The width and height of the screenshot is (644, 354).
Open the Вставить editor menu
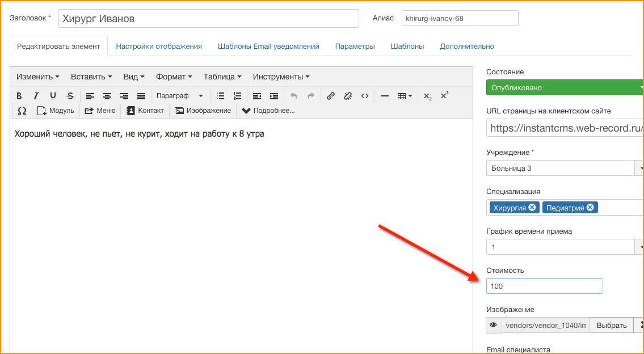coord(91,77)
